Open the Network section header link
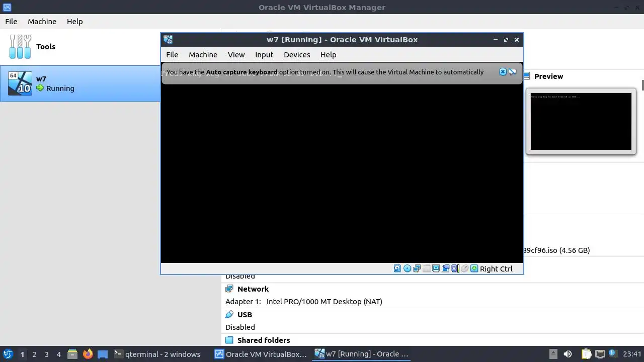 [x=253, y=289]
